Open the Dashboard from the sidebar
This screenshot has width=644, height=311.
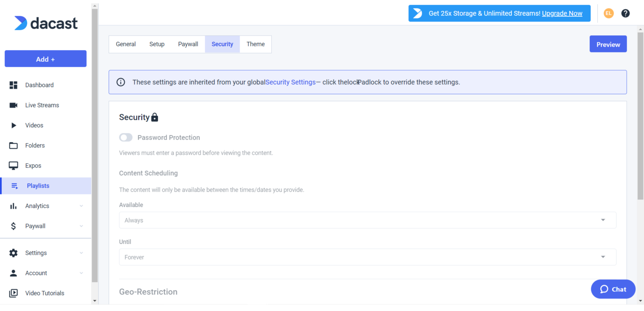tap(39, 85)
